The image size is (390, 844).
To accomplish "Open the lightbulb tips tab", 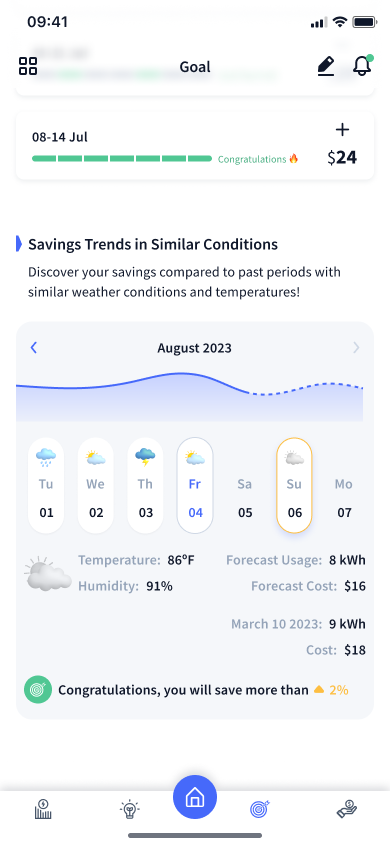I will tap(129, 809).
